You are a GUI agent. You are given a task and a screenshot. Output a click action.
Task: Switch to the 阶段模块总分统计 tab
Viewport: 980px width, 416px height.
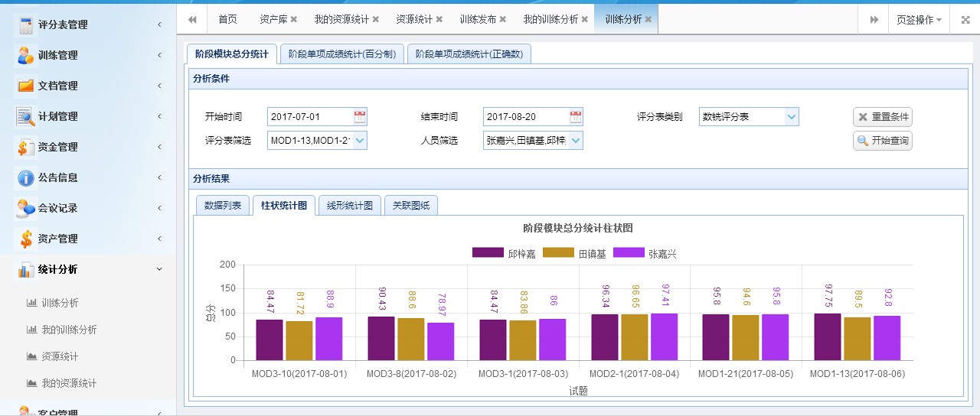coord(231,54)
